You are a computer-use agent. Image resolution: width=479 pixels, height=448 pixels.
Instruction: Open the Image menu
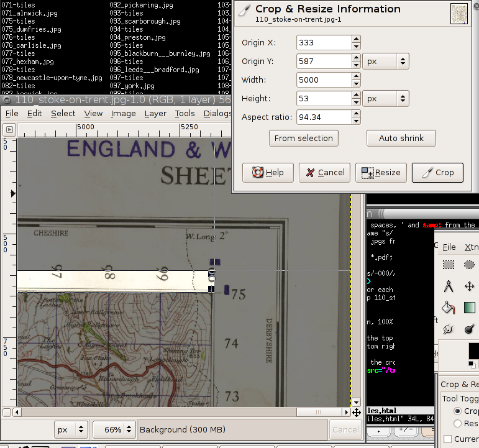click(123, 113)
